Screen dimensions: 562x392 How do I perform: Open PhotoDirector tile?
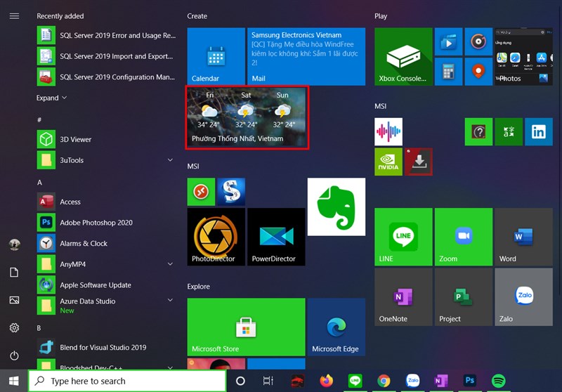click(216, 237)
